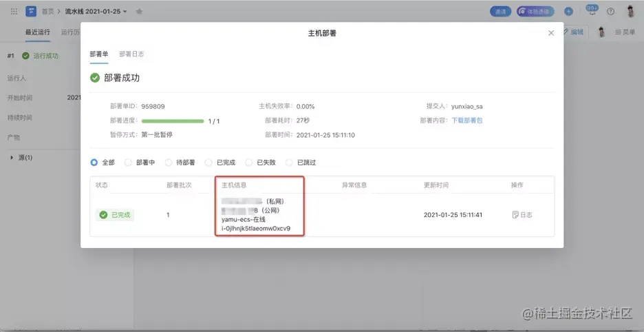Expand the 源(1) tree item
The height and width of the screenshot is (332, 644).
(12, 158)
